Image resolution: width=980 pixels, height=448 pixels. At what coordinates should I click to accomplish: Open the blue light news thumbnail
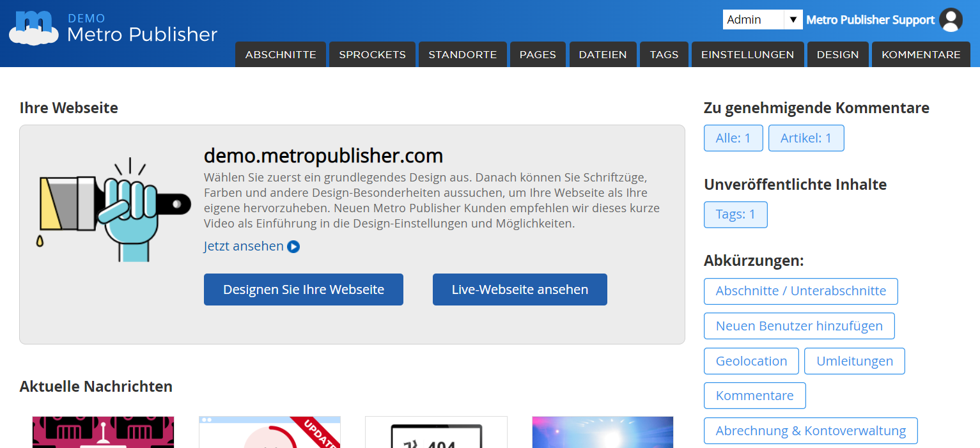pyautogui.click(x=603, y=432)
